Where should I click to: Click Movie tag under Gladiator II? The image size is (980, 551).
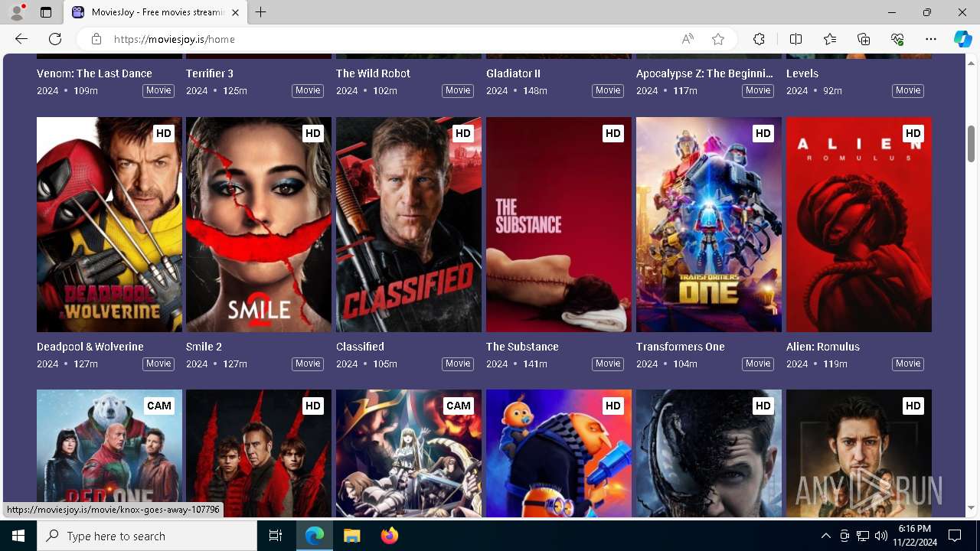pyautogui.click(x=608, y=90)
